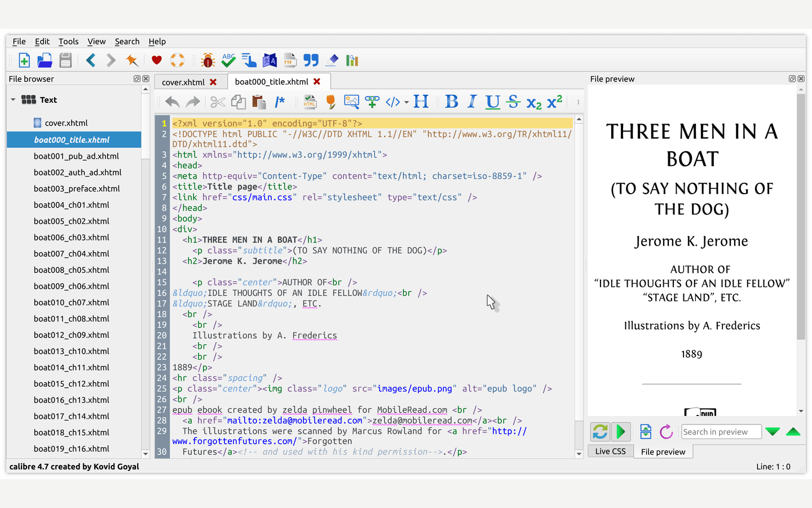Find previous match with the green up triangle

point(793,432)
